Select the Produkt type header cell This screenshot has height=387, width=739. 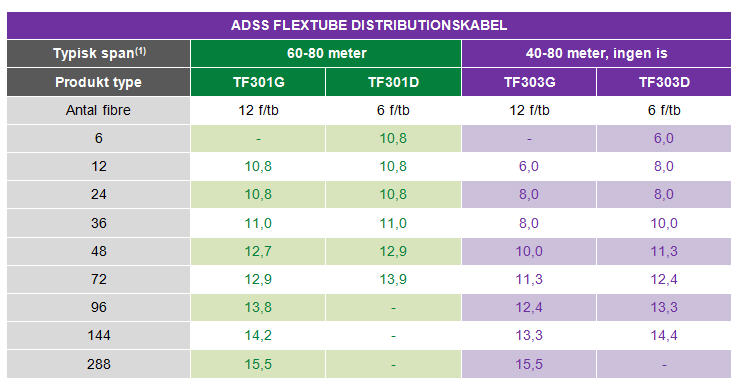click(x=99, y=82)
